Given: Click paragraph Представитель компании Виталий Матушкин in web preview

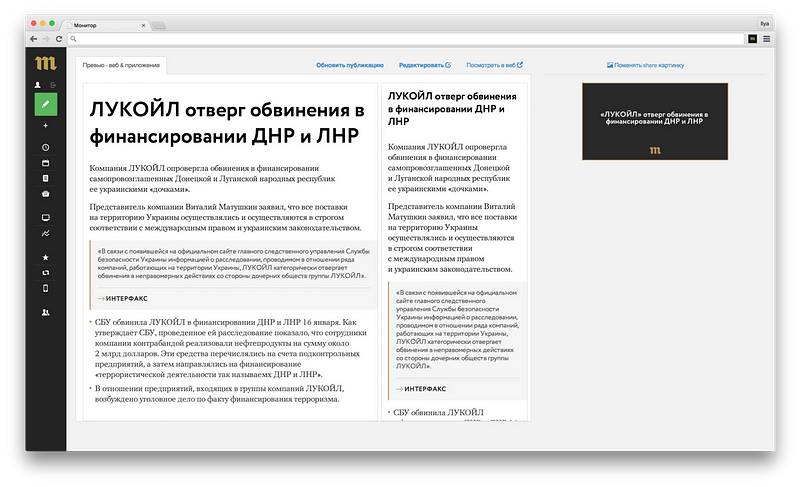Looking at the screenshot, I should tap(225, 217).
